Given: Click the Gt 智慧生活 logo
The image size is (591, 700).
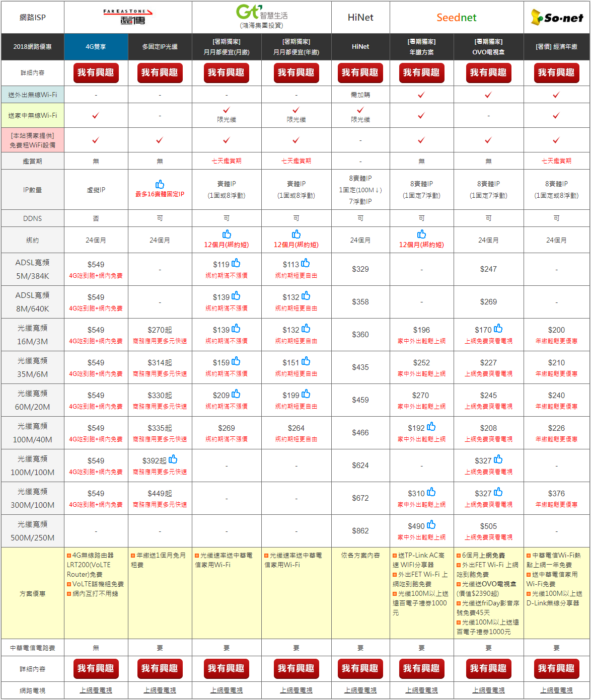Looking at the screenshot, I should pyautogui.click(x=262, y=17).
